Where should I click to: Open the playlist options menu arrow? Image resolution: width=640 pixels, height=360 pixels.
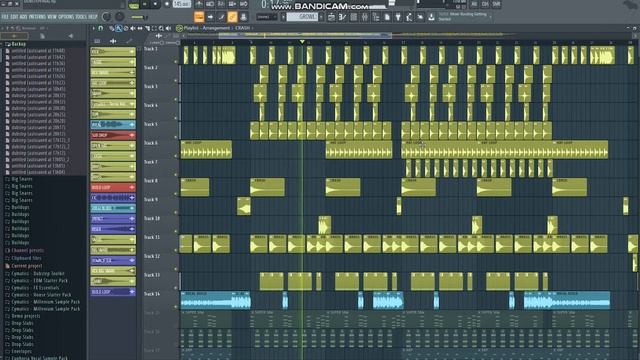(93, 28)
